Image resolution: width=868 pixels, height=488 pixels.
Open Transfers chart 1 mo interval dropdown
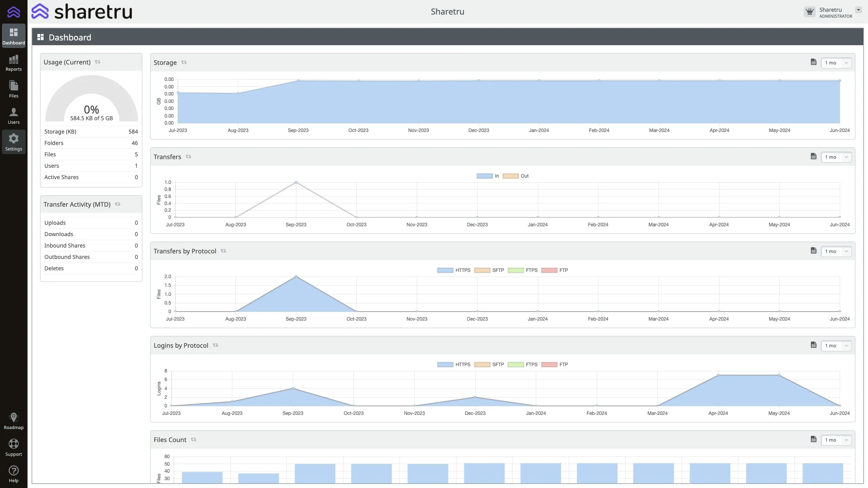(x=836, y=157)
